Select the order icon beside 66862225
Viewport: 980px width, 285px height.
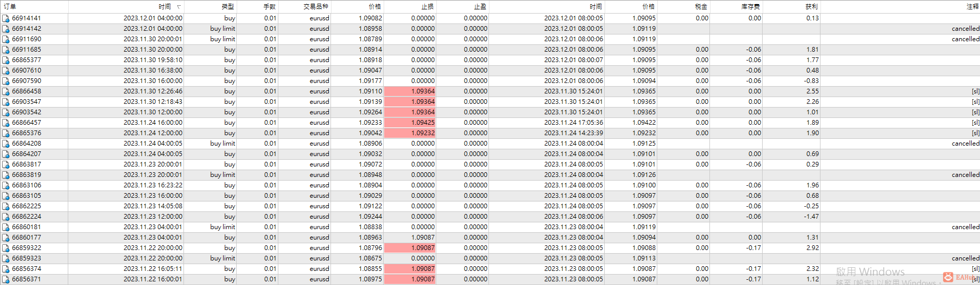6,206
